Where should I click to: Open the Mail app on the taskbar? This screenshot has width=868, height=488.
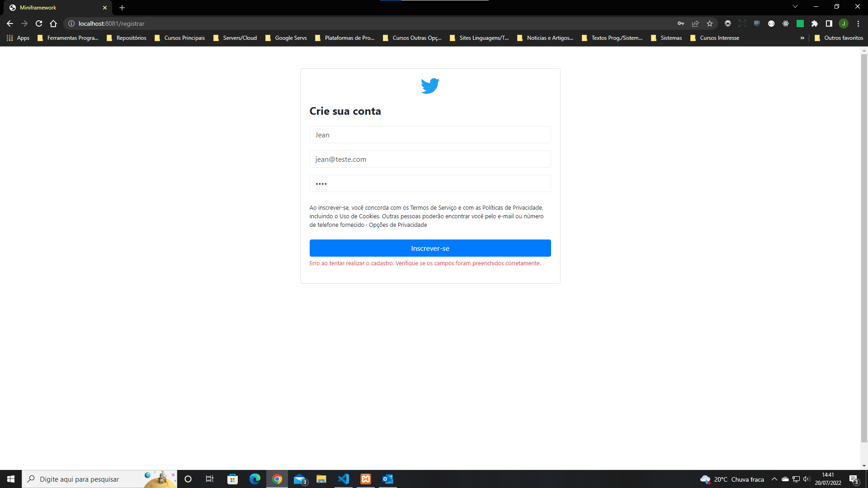(x=300, y=479)
